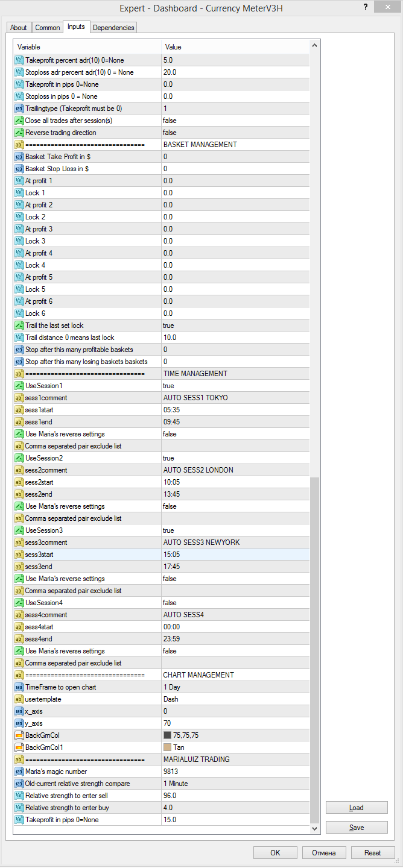Click the scrollbar up arrow
The height and width of the screenshot is (868, 403).
pyautogui.click(x=315, y=46)
